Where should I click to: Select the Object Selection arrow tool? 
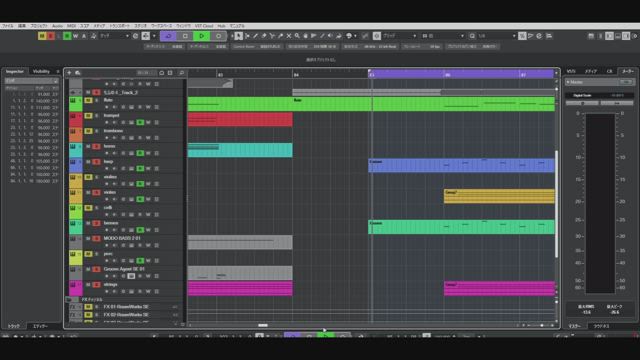click(x=238, y=36)
